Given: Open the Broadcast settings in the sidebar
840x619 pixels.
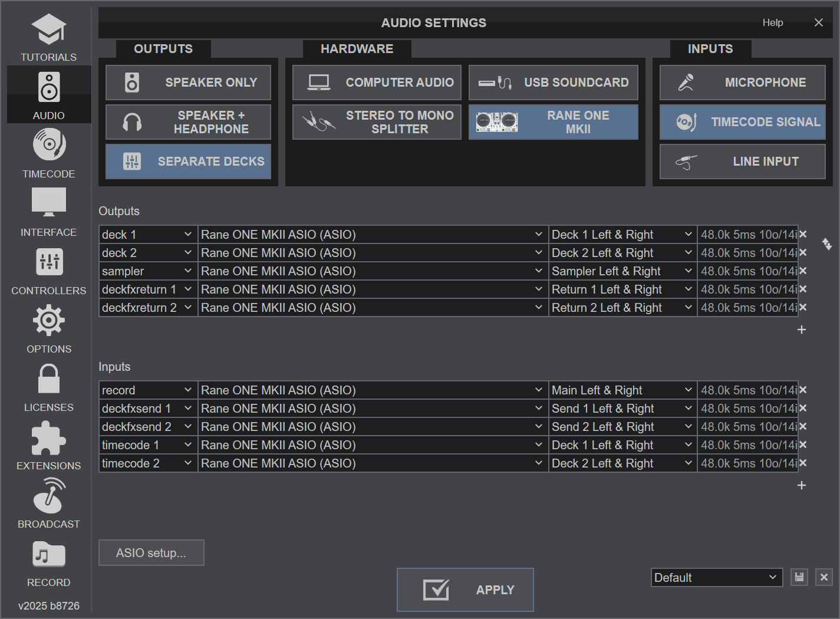Looking at the screenshot, I should pos(48,504).
